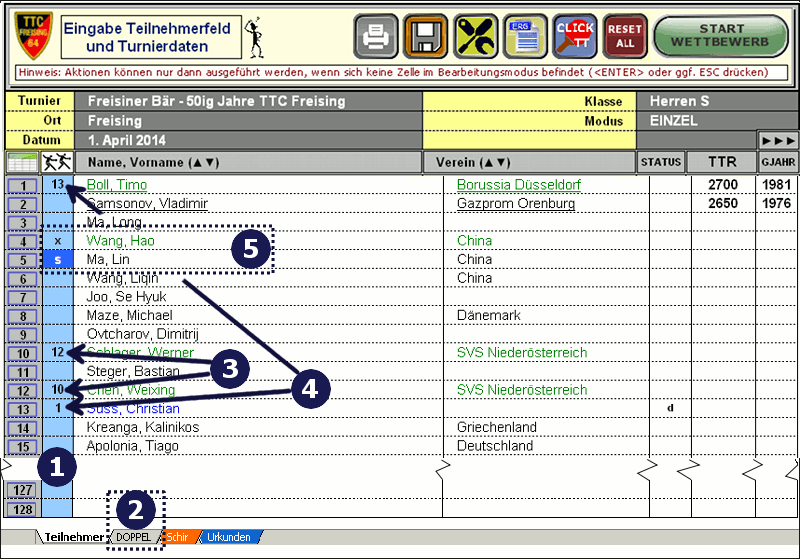Click the green table grid icon
Screen dimensions: 800x559
20,162
